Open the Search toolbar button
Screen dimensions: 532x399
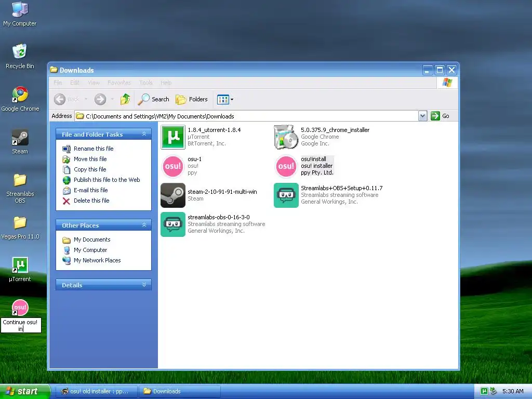click(x=154, y=99)
